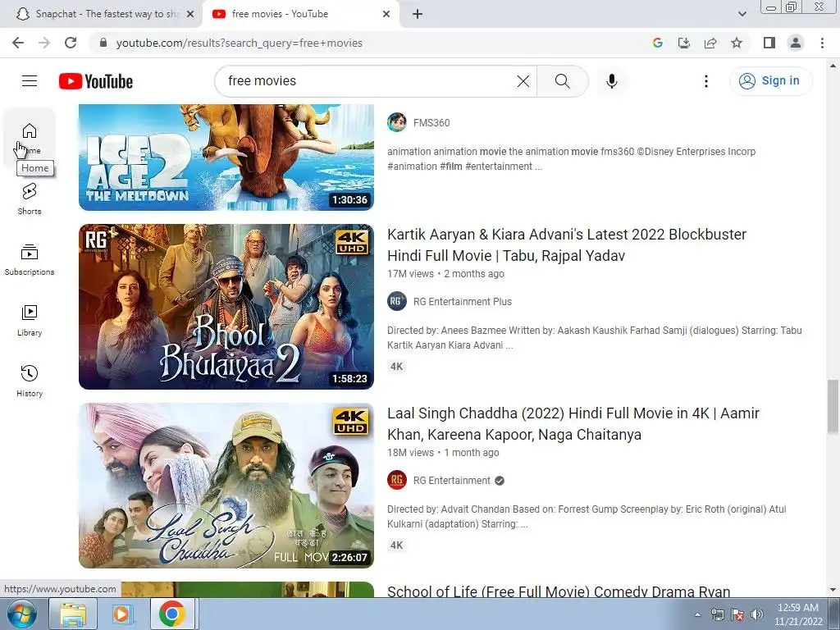Bookmark this tab with the star

(737, 43)
